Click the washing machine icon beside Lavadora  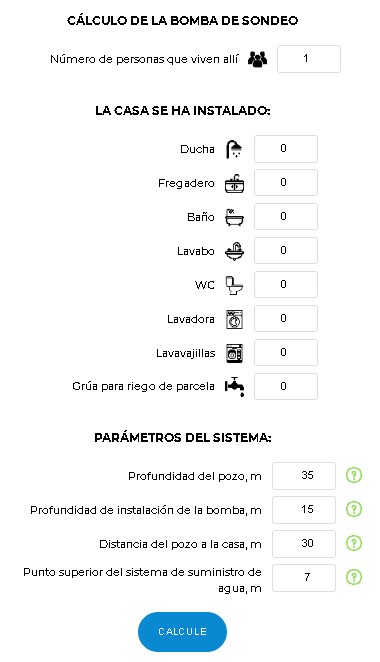click(234, 319)
